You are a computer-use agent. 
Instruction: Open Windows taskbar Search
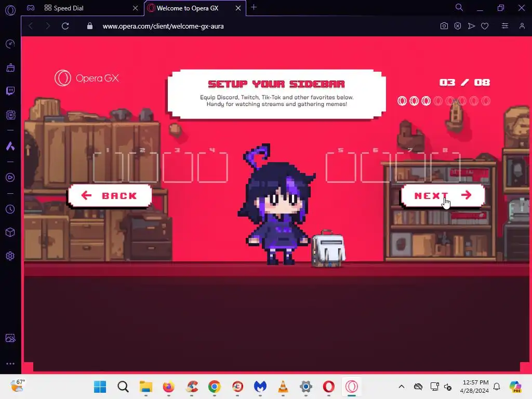click(x=123, y=387)
